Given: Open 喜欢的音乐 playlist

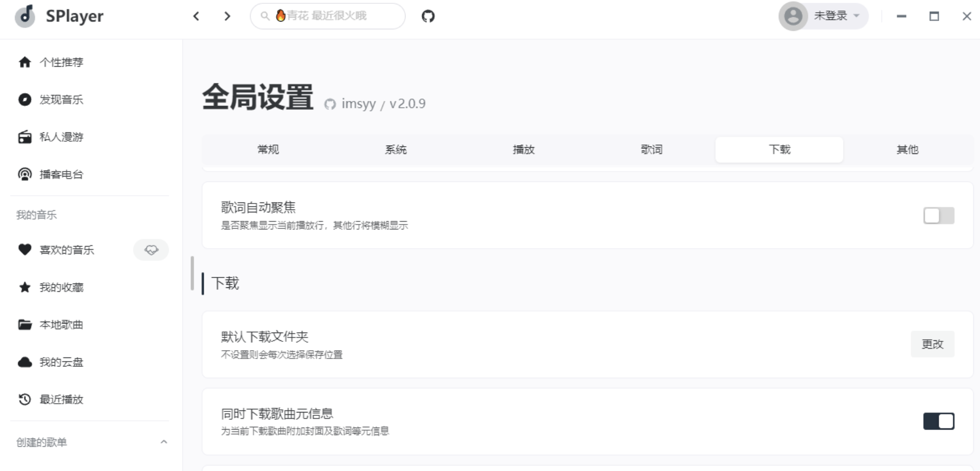Looking at the screenshot, I should [67, 250].
